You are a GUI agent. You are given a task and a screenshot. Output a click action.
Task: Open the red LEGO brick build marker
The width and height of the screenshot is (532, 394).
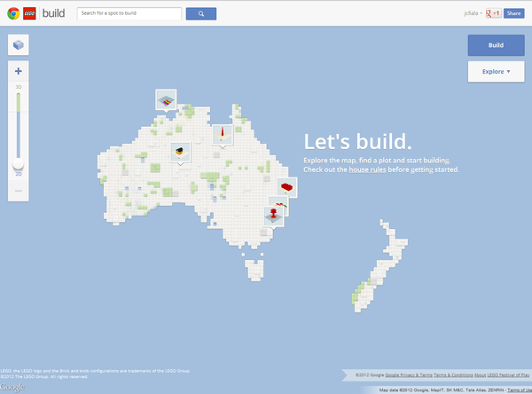tap(287, 186)
